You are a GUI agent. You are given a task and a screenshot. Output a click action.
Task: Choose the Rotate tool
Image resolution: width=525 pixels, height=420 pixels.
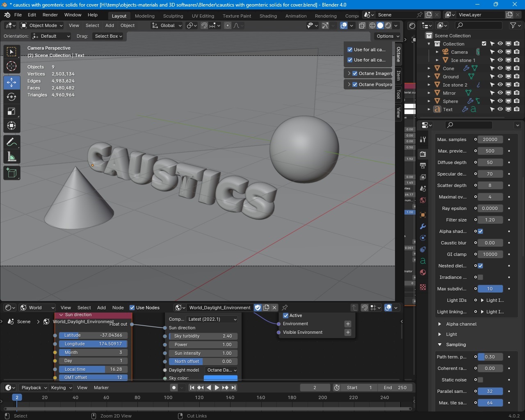[11, 97]
